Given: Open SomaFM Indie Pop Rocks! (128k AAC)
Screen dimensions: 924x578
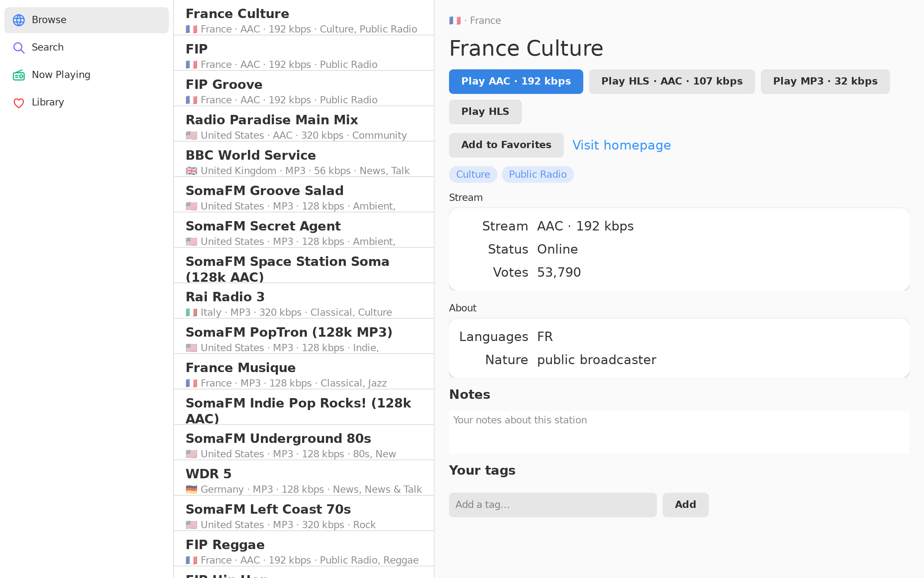Looking at the screenshot, I should click(x=304, y=407).
